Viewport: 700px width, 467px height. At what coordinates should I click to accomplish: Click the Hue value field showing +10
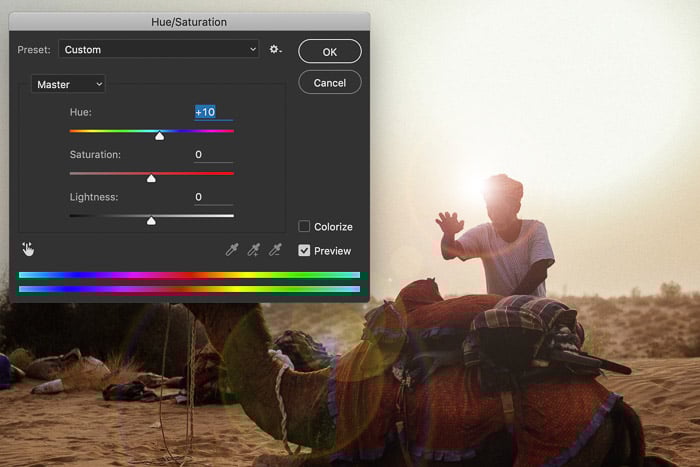213,112
